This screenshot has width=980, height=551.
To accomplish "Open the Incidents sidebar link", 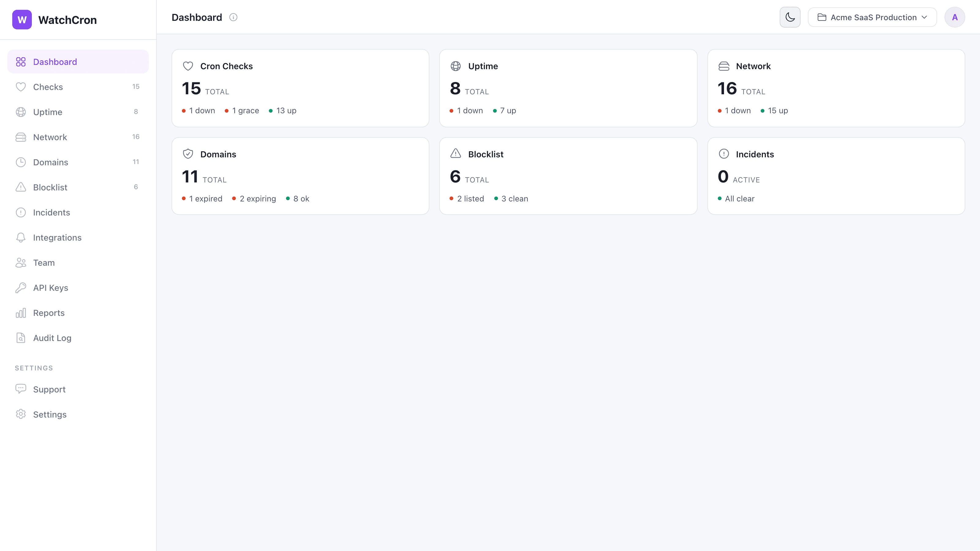I will tap(78, 212).
